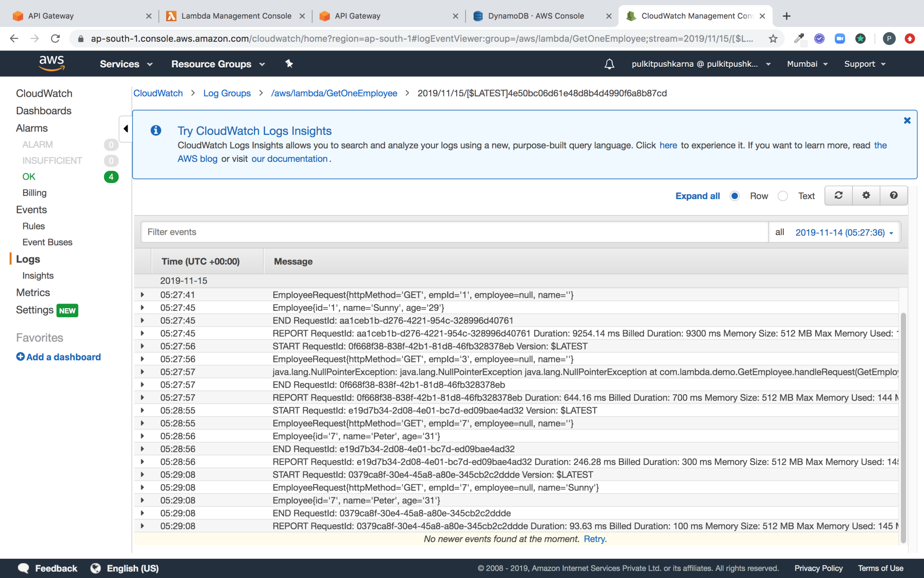Click the pin shortcut icon in navbar
This screenshot has height=578, width=924.
point(289,64)
